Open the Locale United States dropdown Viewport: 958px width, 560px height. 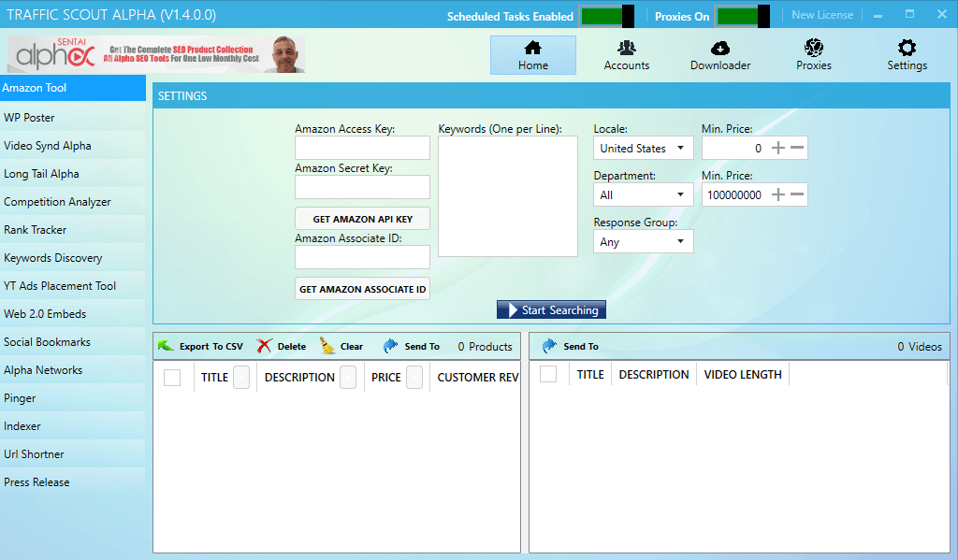pos(643,149)
